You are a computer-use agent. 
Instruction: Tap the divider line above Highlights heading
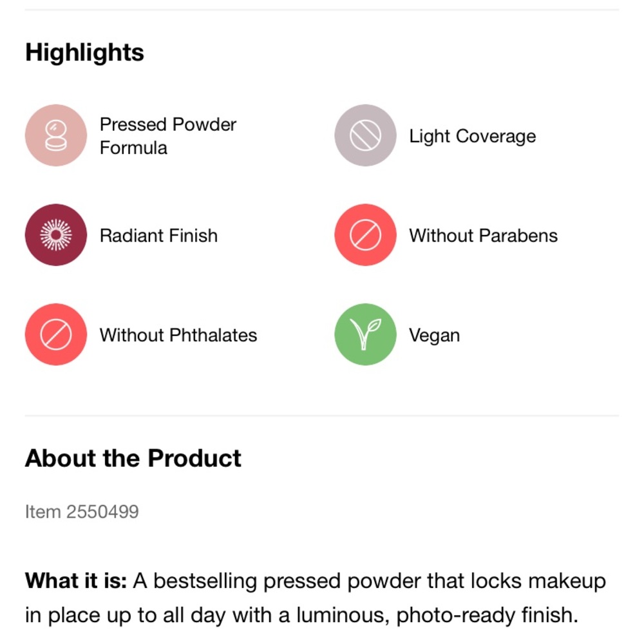click(x=322, y=10)
